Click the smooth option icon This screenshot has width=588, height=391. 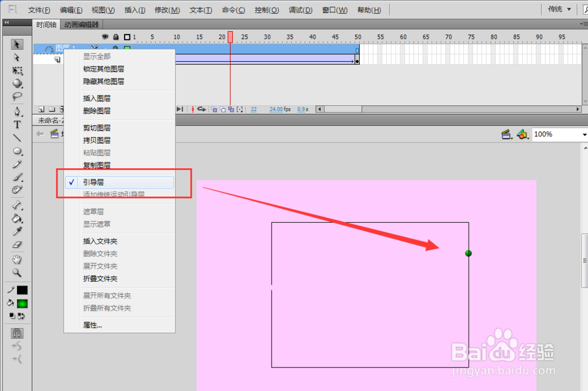click(x=17, y=346)
